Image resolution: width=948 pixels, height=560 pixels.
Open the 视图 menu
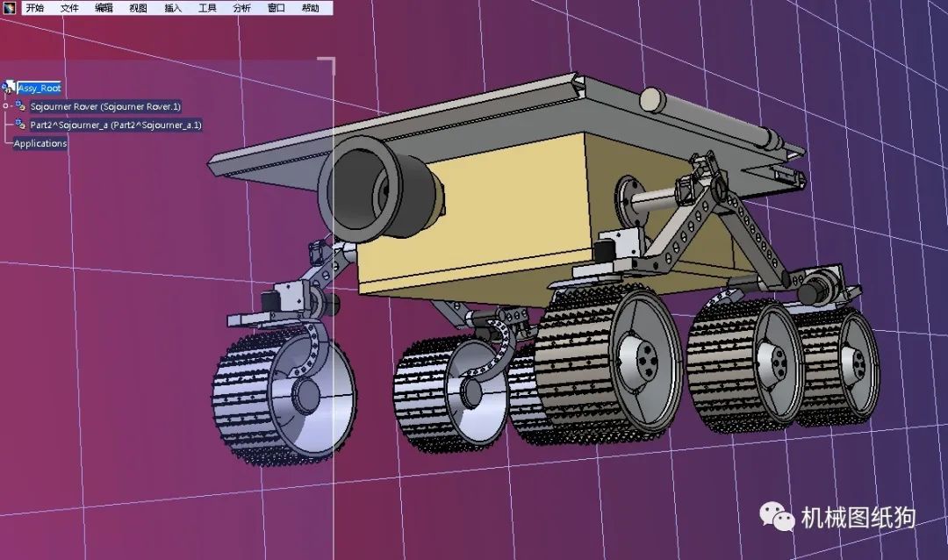pos(139,8)
